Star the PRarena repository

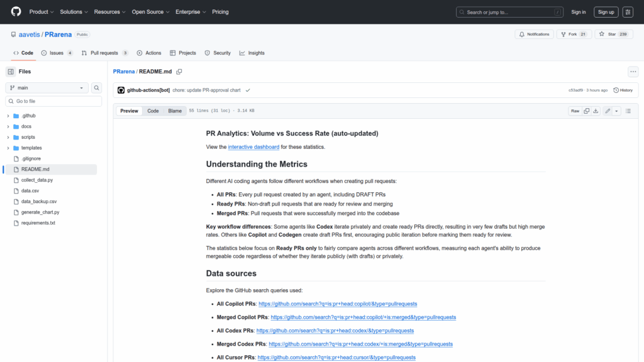[x=614, y=35]
